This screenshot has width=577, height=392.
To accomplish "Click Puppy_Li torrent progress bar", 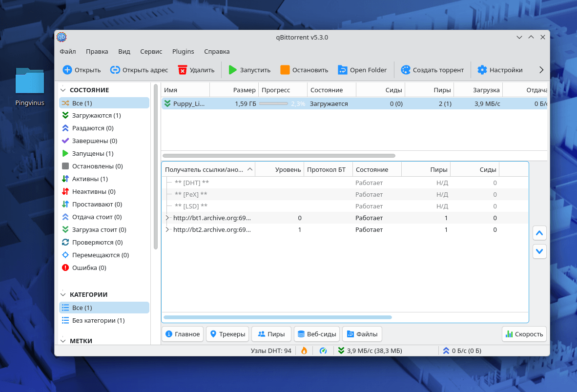I will click(x=273, y=104).
